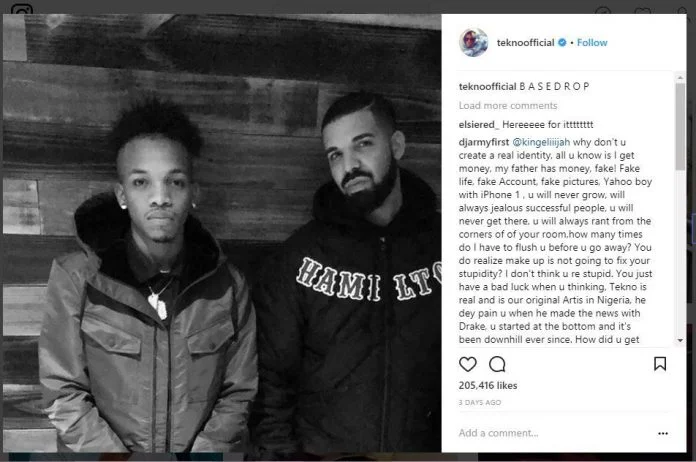Open comments with the speech bubble icon
The image size is (696, 462).
[x=497, y=364]
